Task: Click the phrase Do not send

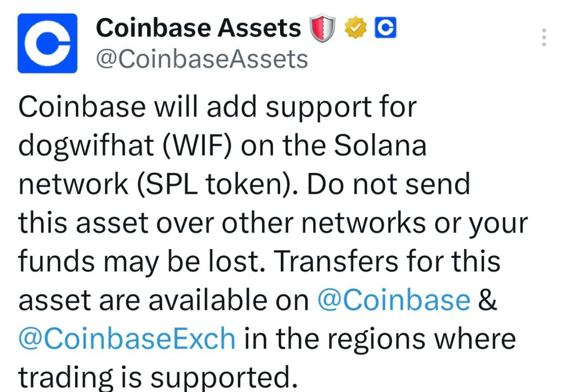Action: (388, 183)
